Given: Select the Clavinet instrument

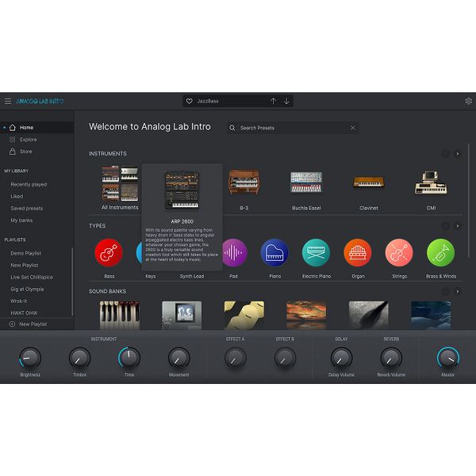Looking at the screenshot, I should point(369,182).
